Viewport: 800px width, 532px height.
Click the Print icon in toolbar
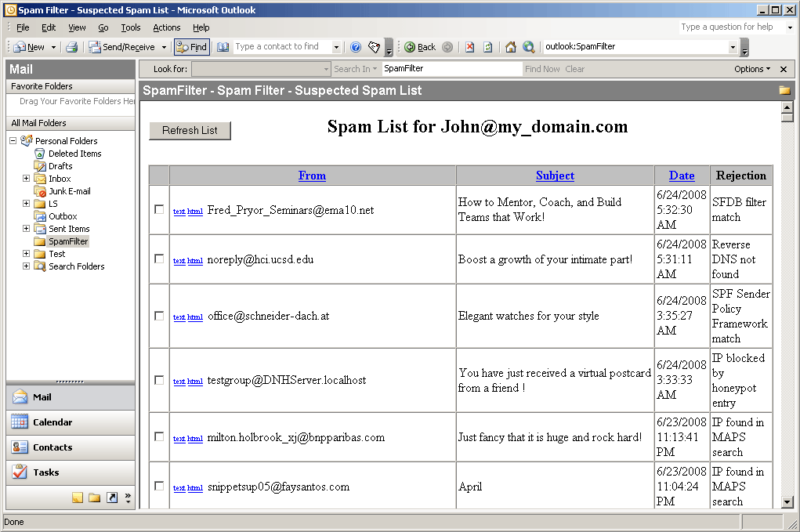click(x=71, y=47)
